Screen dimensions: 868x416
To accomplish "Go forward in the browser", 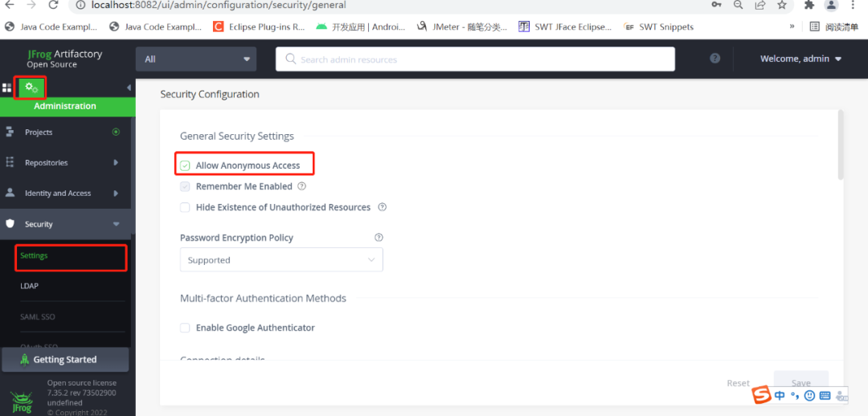I will point(31,5).
